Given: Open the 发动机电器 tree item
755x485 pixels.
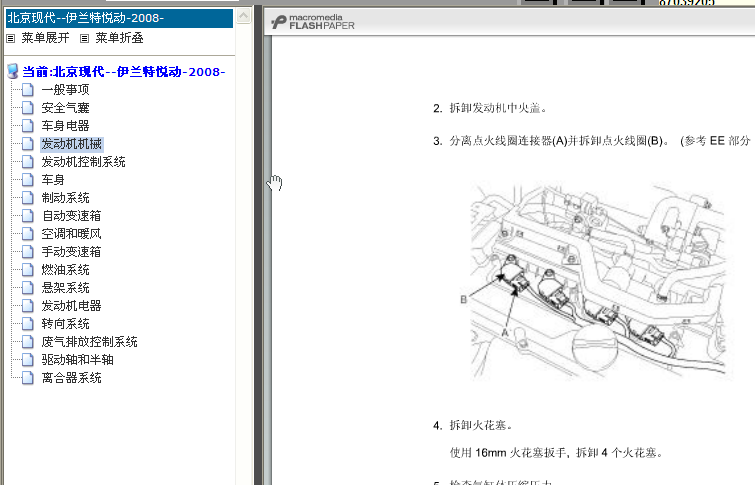Looking at the screenshot, I should click(x=71, y=306).
